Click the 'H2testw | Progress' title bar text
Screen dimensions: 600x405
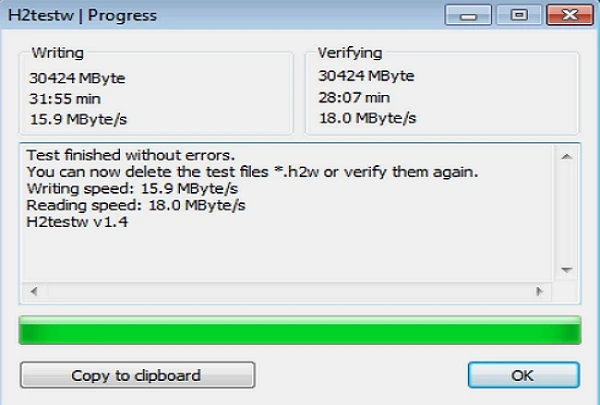coord(82,16)
